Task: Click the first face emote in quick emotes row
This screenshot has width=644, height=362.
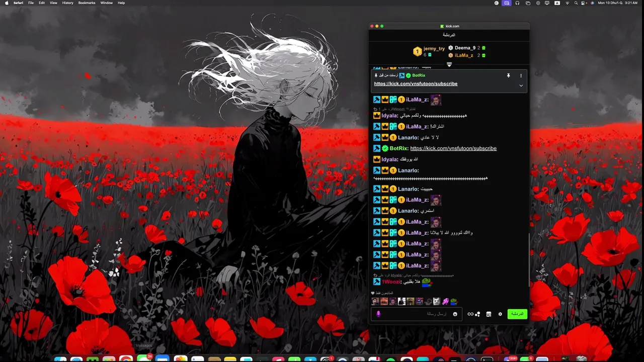Action: click(375, 301)
